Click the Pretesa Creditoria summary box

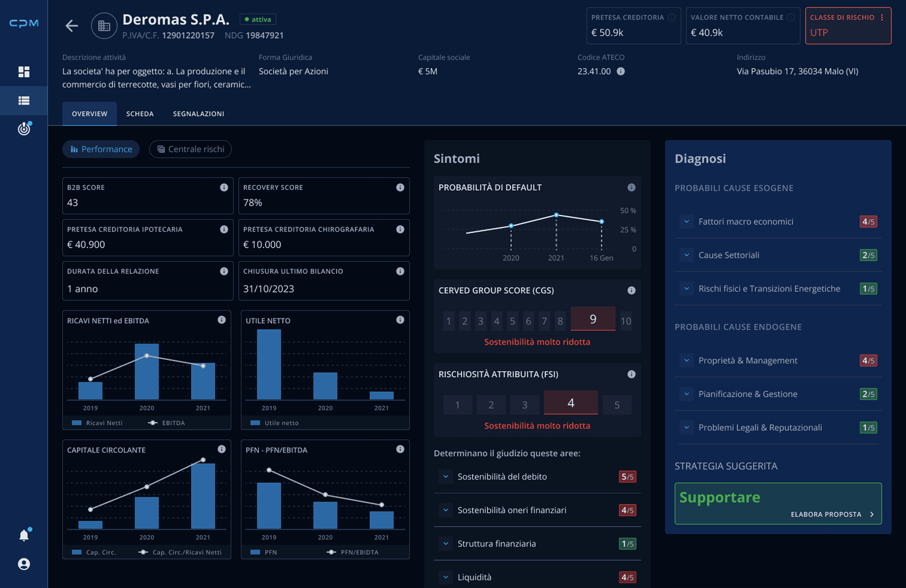click(633, 26)
